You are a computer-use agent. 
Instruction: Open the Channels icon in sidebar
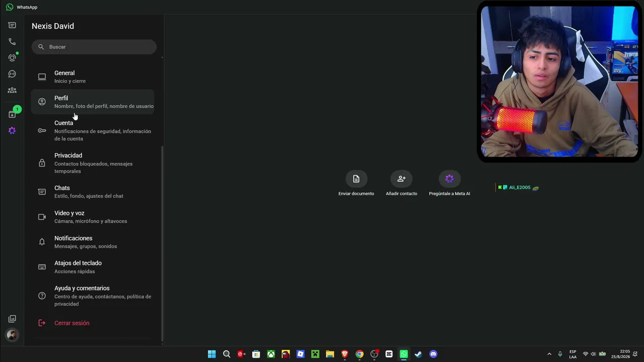12,74
